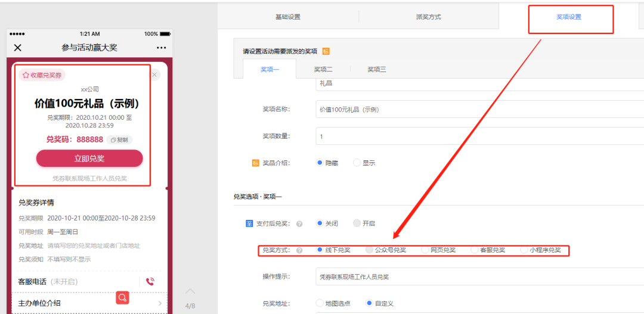Dismiss the prize coupon card close icon

pos(155,74)
